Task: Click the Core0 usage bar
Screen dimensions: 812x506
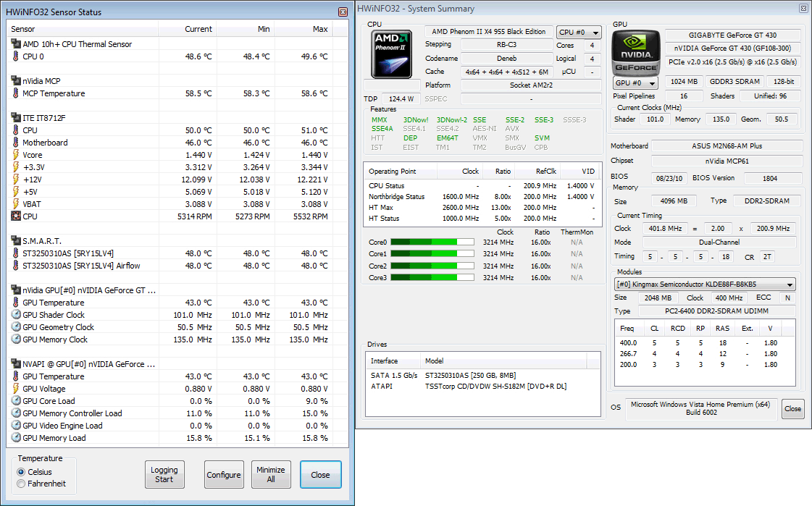Action: pyautogui.click(x=432, y=242)
